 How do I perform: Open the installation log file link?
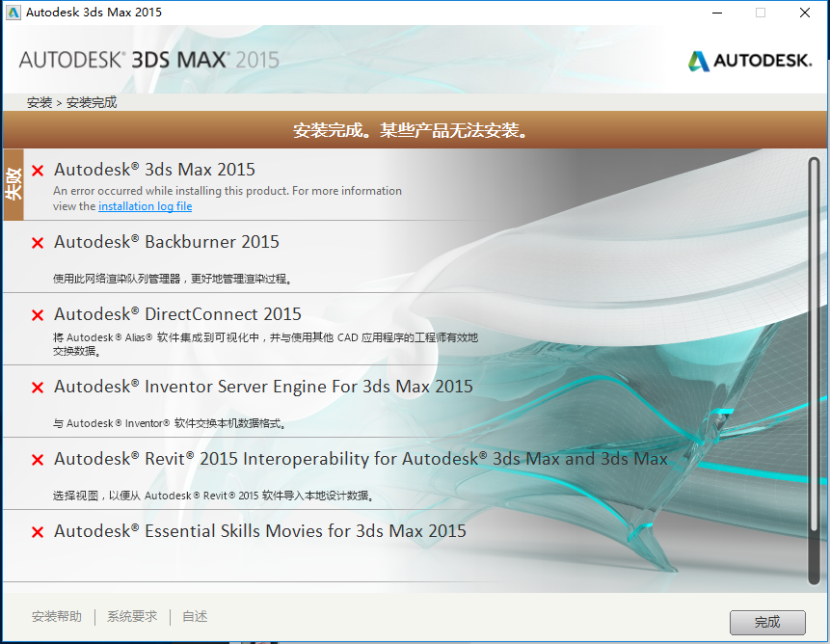(x=145, y=206)
